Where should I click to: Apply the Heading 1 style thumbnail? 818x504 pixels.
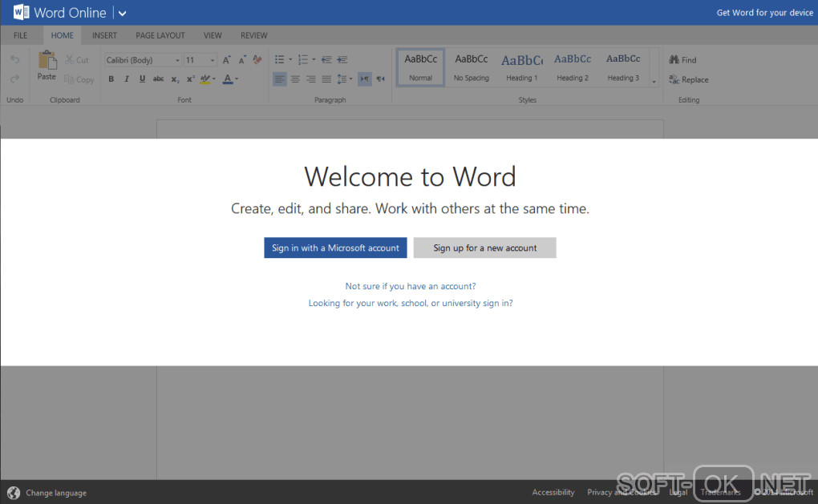tap(521, 68)
